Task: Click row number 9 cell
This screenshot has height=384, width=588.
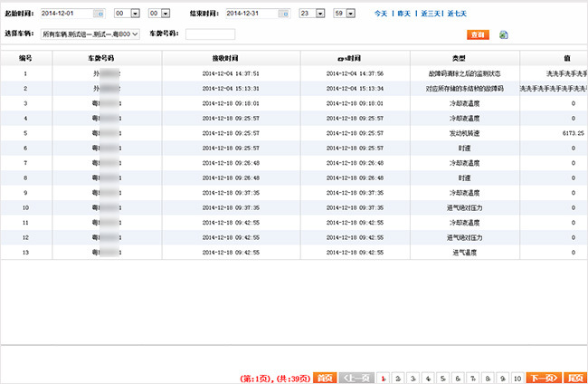Action: click(25, 193)
